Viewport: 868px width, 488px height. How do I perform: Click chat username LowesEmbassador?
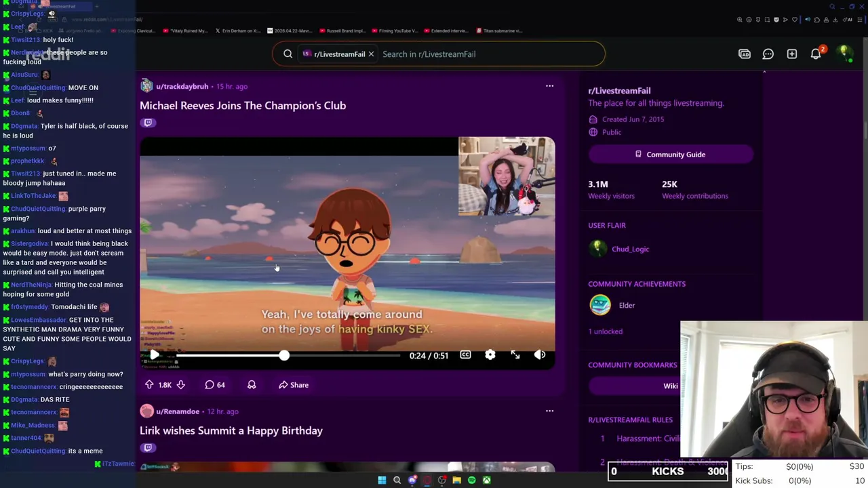tap(39, 320)
